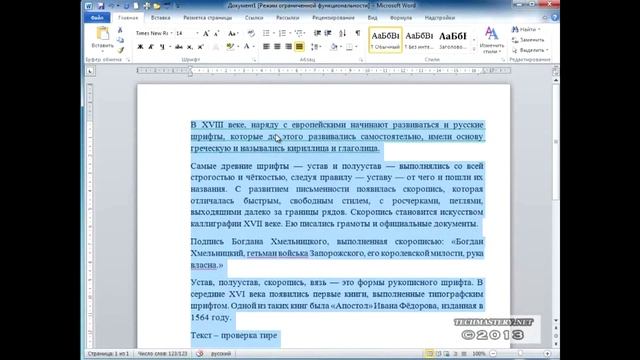Viewport: 640px width, 360px height.
Task: Open the bullets list dropdown
Action: point(274,33)
